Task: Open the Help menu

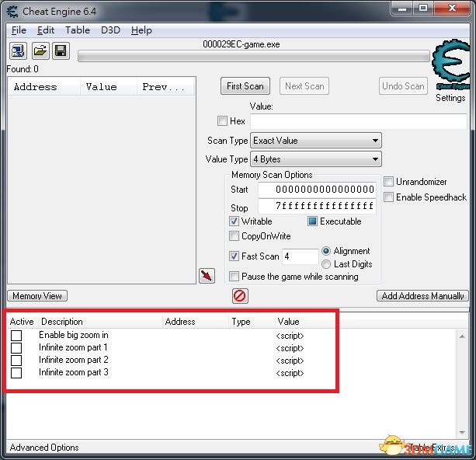Action: pos(141,30)
